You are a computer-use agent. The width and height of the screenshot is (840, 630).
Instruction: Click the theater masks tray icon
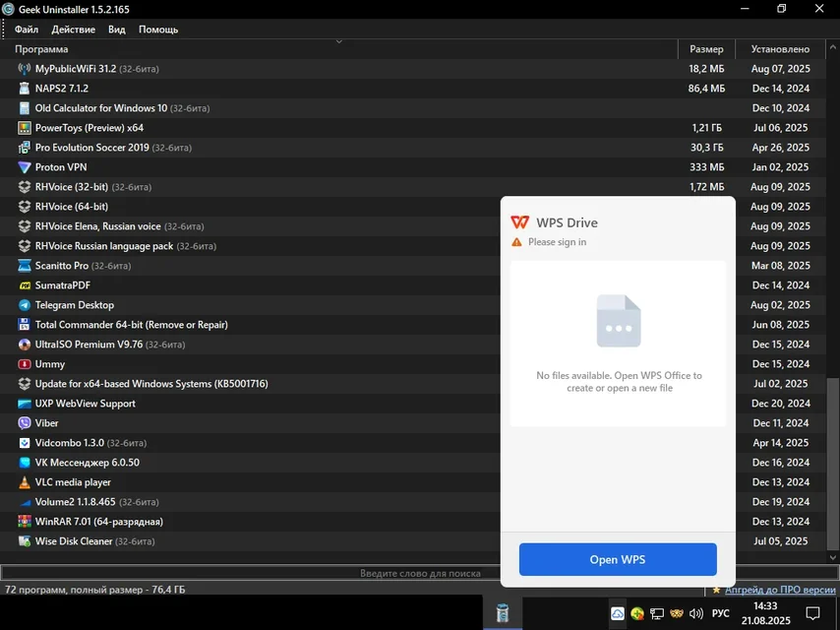click(x=677, y=613)
